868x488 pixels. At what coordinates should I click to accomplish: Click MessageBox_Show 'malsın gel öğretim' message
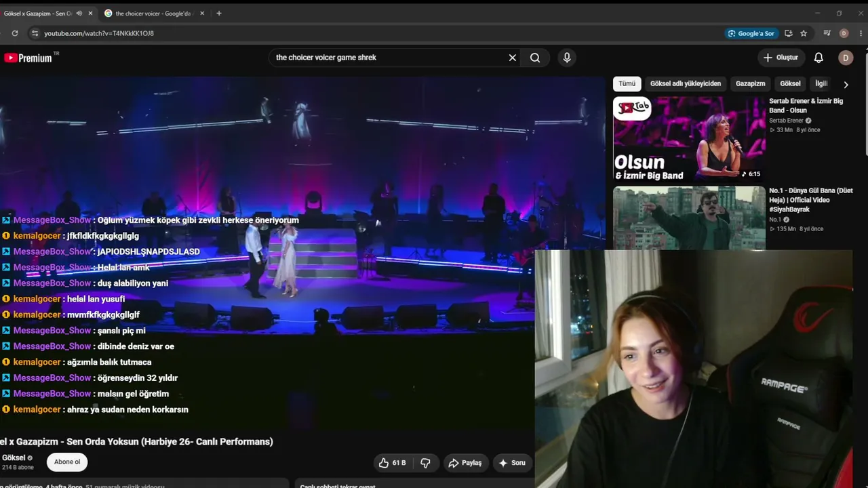tap(85, 394)
